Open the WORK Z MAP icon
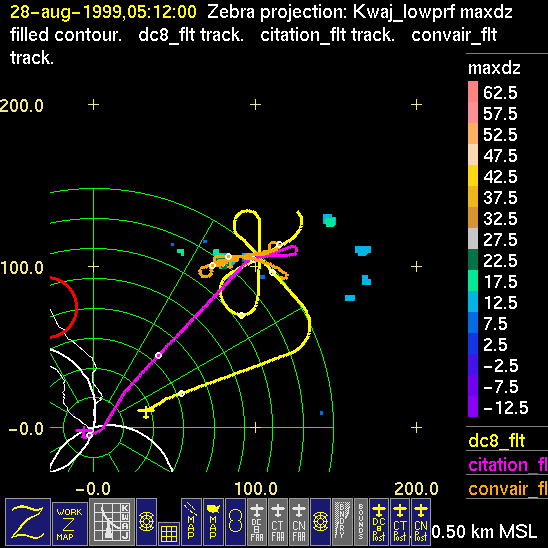The height and width of the screenshot is (548, 548). click(x=70, y=524)
